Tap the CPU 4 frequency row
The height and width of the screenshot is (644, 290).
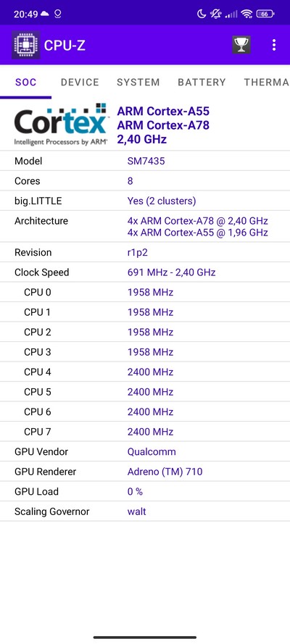pos(145,372)
